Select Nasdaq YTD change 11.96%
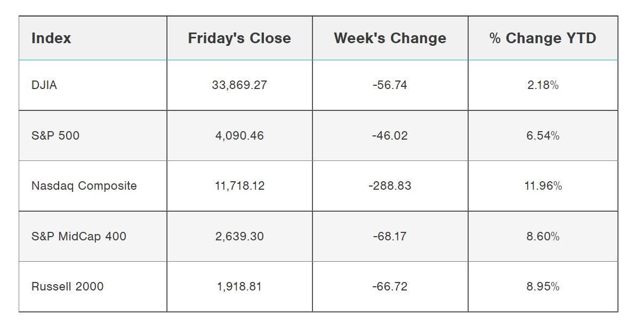644x323 pixels. pyautogui.click(x=543, y=185)
